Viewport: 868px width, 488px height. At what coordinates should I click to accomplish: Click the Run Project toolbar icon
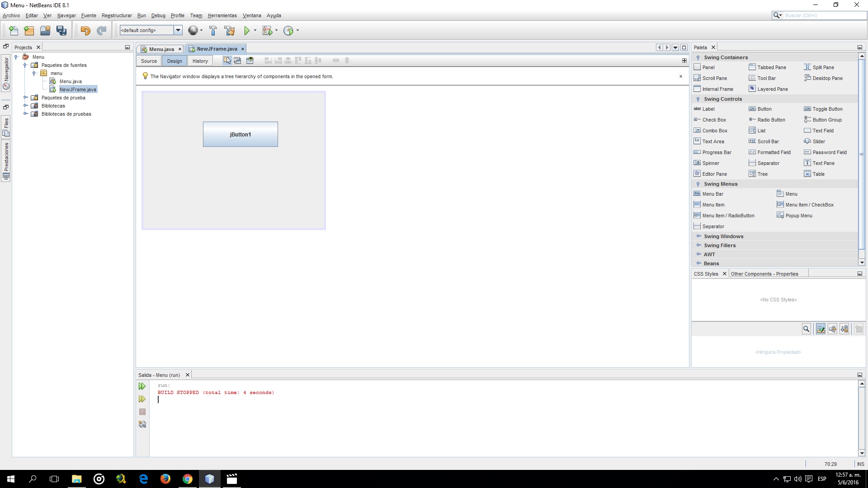(x=246, y=30)
